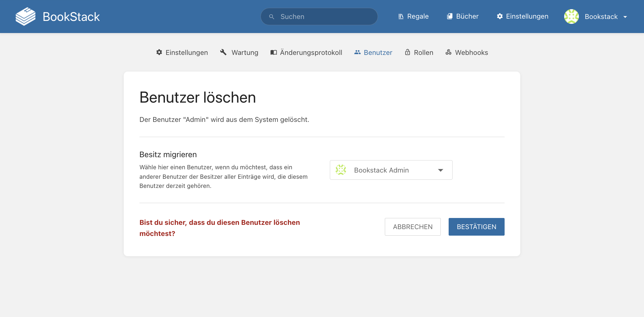This screenshot has height=317, width=644.
Task: Expand the Bookstack Admin owner dropdown
Action: [391, 170]
